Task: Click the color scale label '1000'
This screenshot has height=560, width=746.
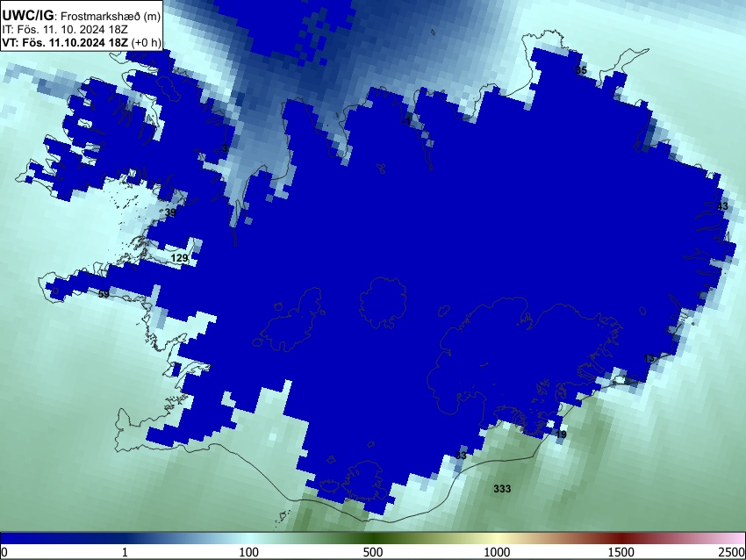Action: pyautogui.click(x=497, y=552)
